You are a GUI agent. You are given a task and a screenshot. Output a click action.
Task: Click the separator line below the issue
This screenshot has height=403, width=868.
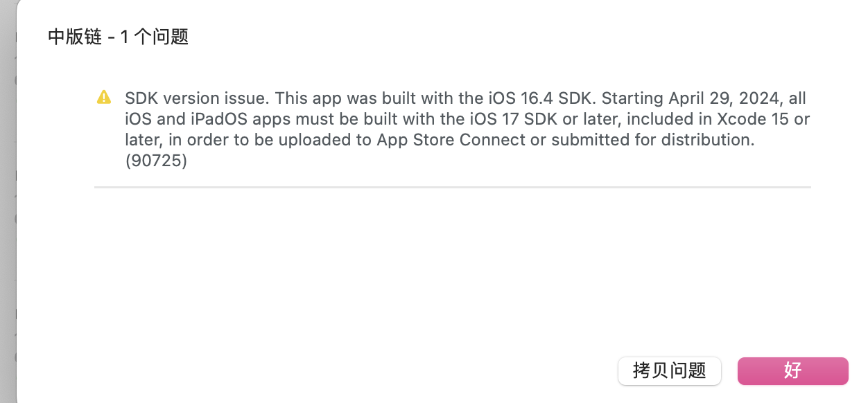pos(452,187)
